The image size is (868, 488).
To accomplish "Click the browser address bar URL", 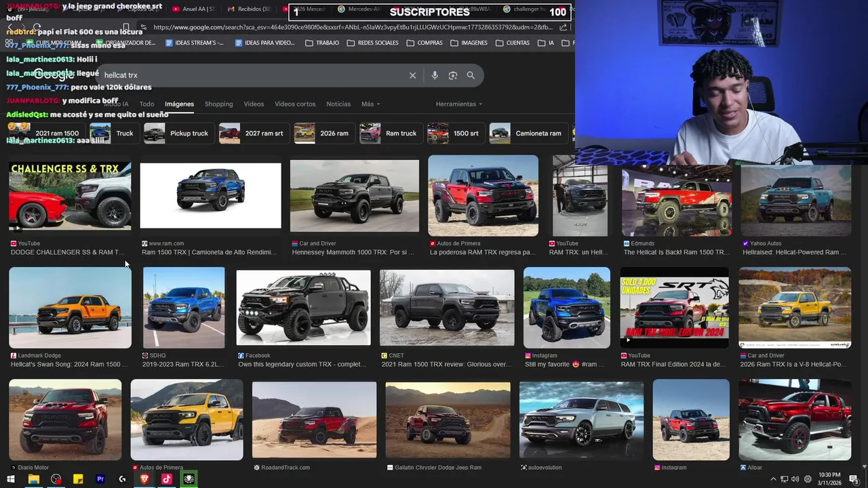I will point(353,27).
